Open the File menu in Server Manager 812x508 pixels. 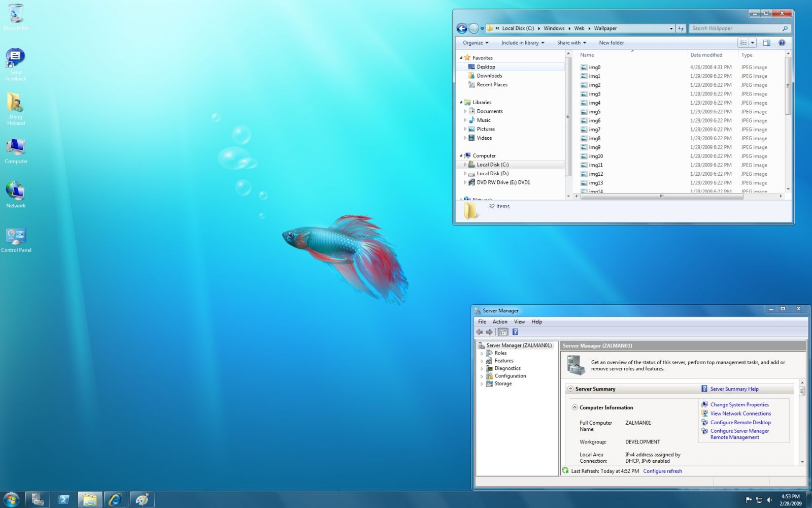click(x=482, y=322)
